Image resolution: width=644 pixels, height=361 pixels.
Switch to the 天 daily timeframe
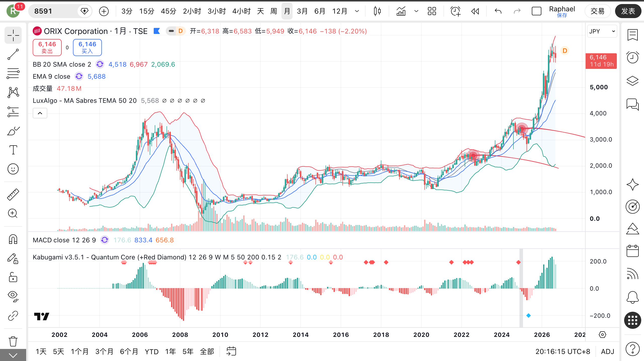(261, 11)
